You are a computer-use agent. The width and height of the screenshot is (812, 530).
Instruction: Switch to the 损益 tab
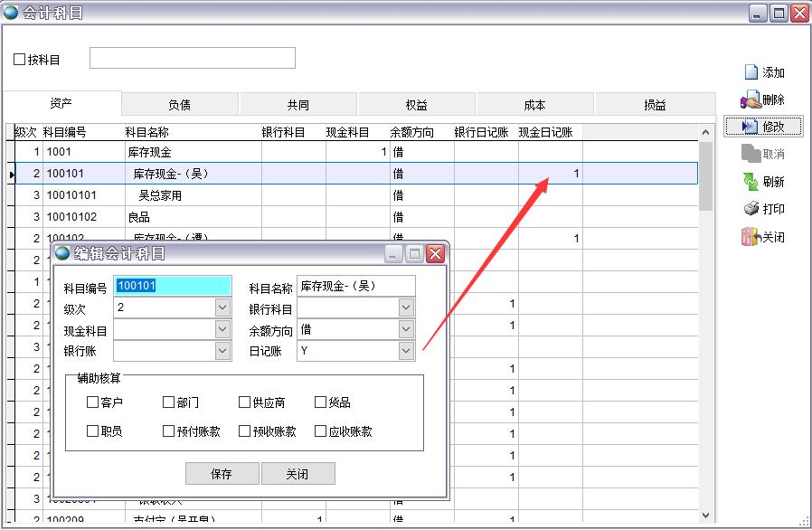point(655,105)
